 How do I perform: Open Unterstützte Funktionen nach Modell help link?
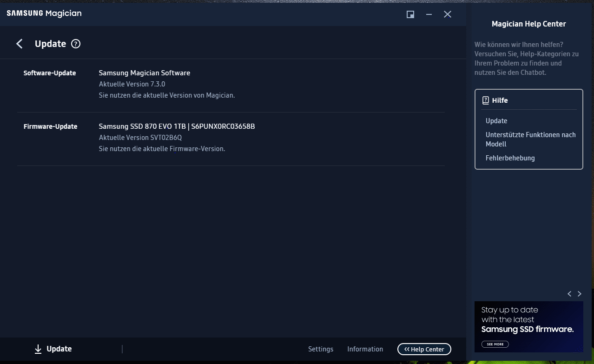coord(531,139)
